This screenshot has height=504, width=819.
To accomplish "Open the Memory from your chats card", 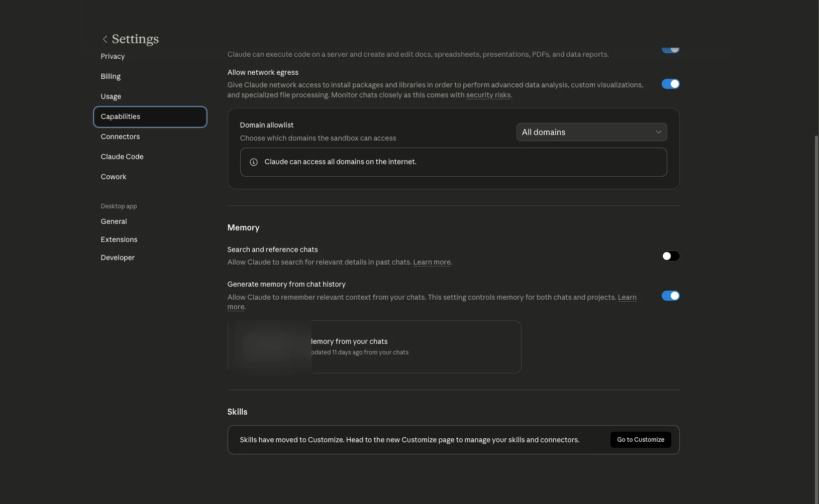I will click(x=374, y=347).
